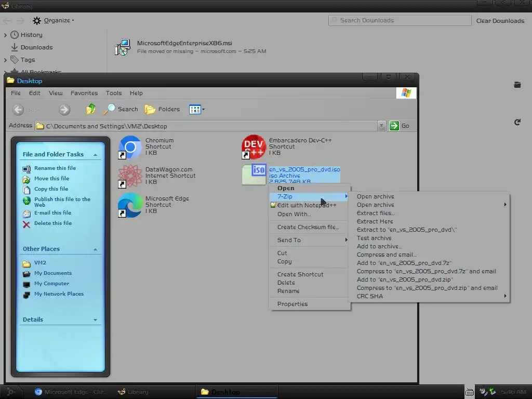
Task: Choose Test archive in 7-Zip submenu
Action: [x=429, y=238]
